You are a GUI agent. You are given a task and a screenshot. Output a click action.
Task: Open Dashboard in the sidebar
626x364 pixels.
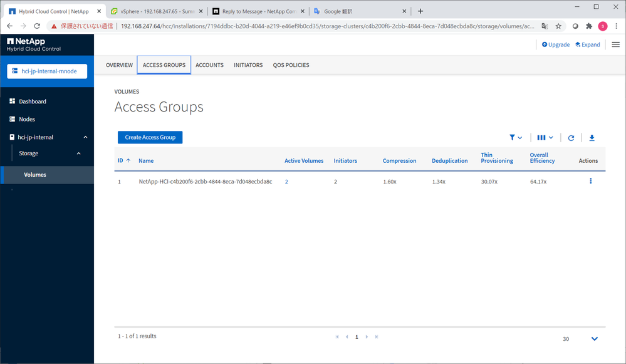pos(33,101)
